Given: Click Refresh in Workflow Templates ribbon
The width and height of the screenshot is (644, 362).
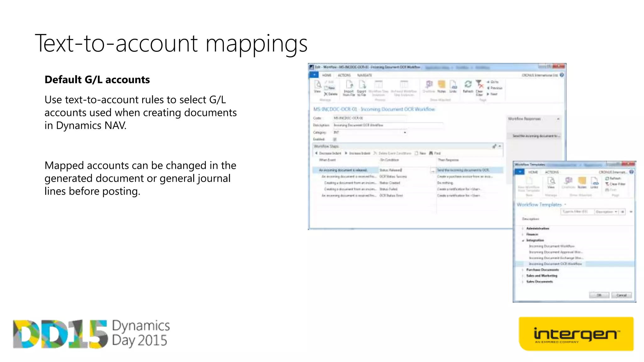Looking at the screenshot, I should click(x=613, y=178).
